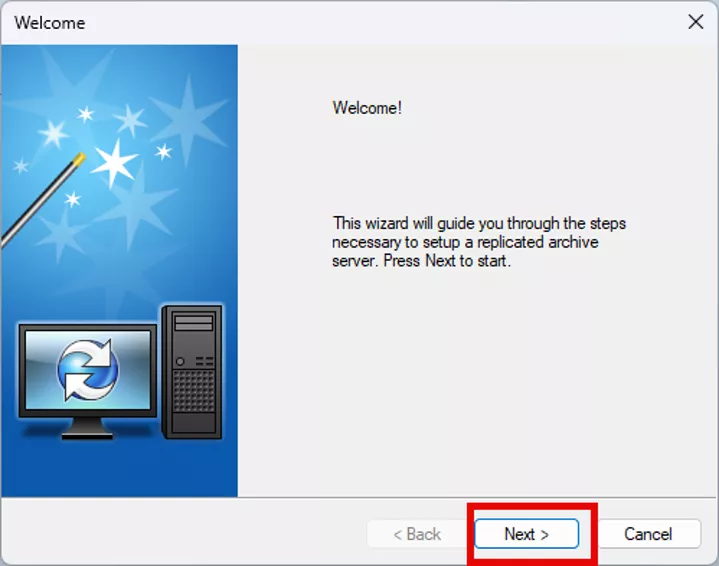719x566 pixels.
Task: Click the wizard banner image on the left
Action: pos(119,271)
